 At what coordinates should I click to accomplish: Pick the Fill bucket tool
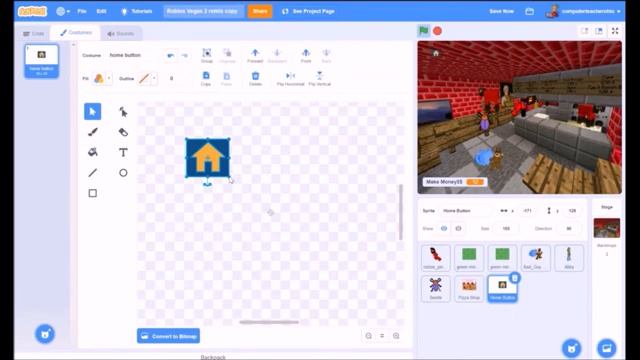coord(93,152)
